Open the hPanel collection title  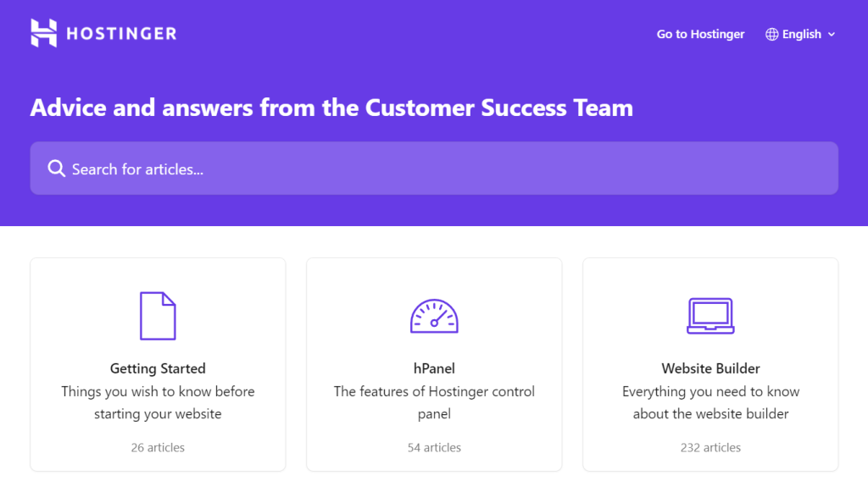(x=434, y=368)
